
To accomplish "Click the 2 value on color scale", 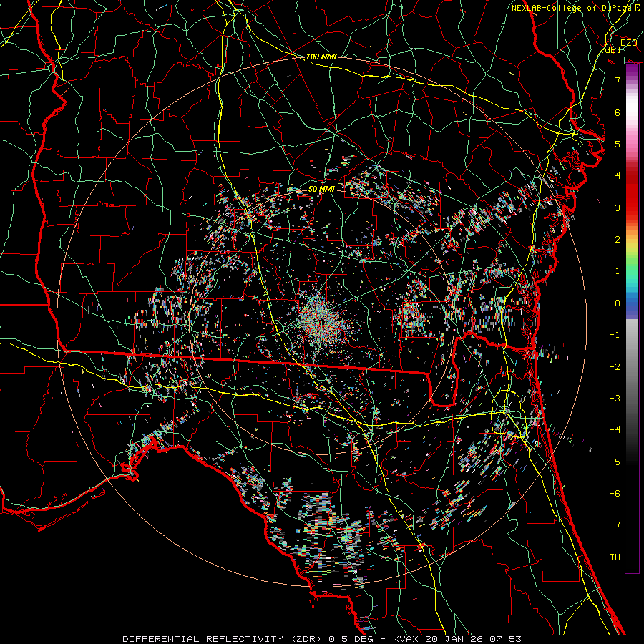I will 618,240.
